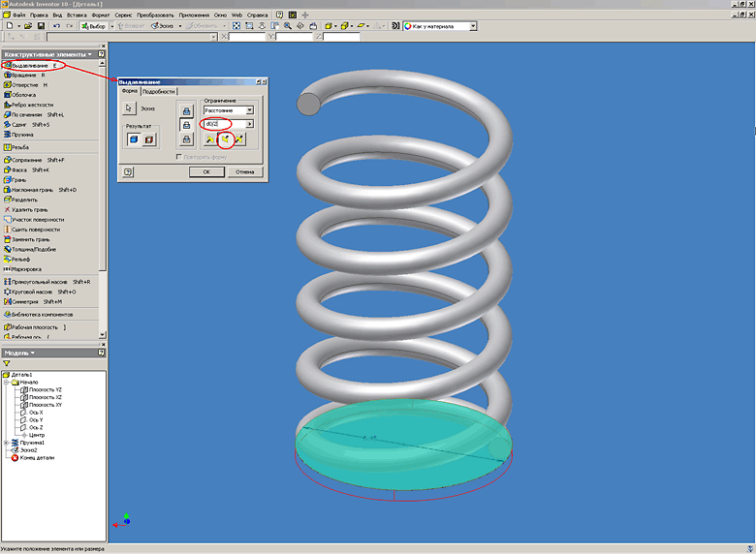Select the Вращение (Revolve) tool

click(x=24, y=76)
